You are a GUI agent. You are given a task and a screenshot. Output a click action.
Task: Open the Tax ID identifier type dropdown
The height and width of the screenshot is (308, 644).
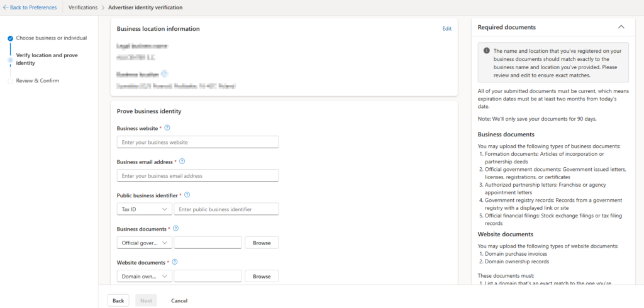(144, 209)
